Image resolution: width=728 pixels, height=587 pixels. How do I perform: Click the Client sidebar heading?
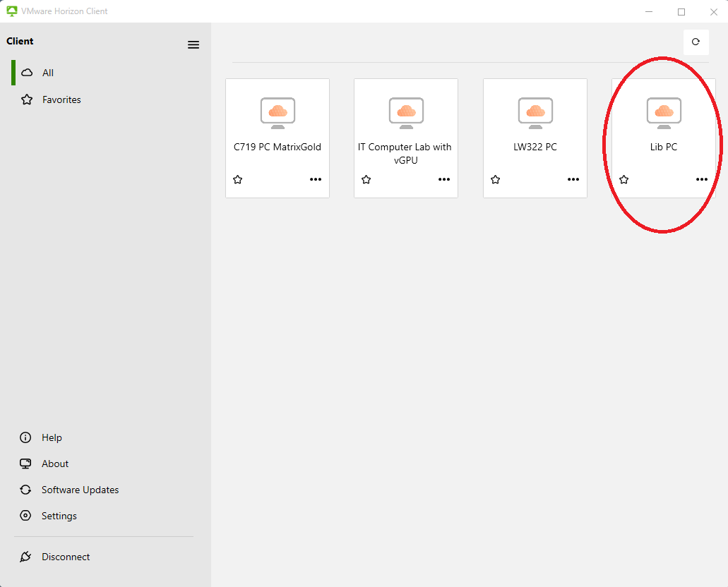coord(20,41)
